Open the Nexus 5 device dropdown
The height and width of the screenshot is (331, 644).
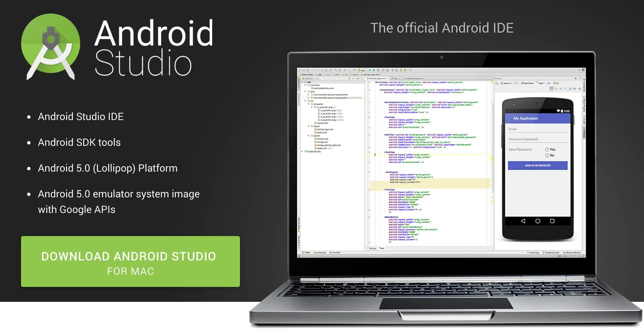507,83
